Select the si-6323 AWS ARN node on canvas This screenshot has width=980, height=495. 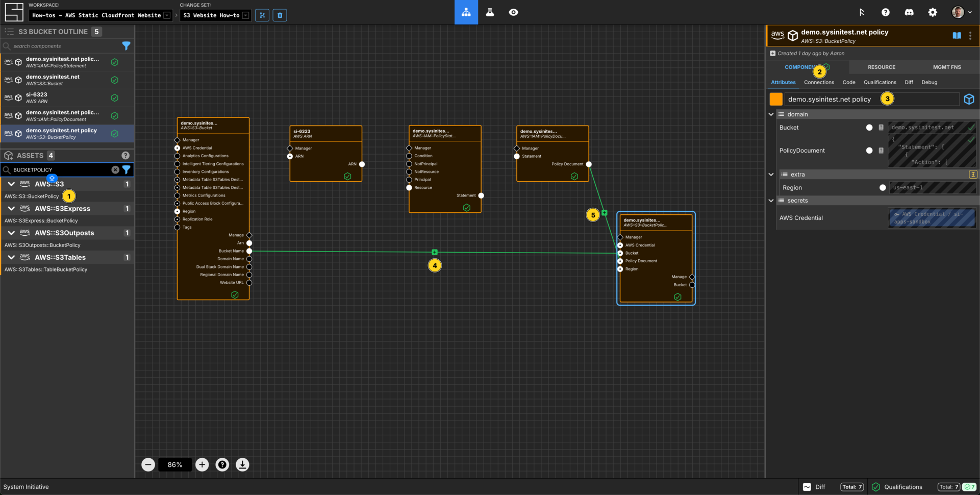[x=325, y=154]
